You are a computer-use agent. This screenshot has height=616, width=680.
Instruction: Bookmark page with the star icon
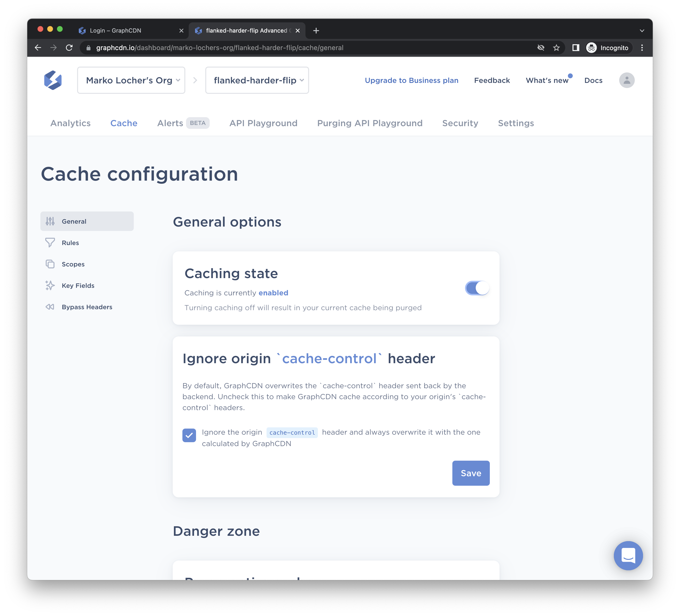(556, 48)
